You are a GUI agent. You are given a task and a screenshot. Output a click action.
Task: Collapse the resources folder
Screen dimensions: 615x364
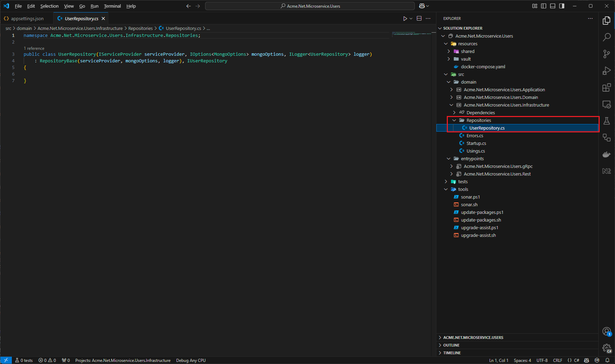[x=446, y=44]
